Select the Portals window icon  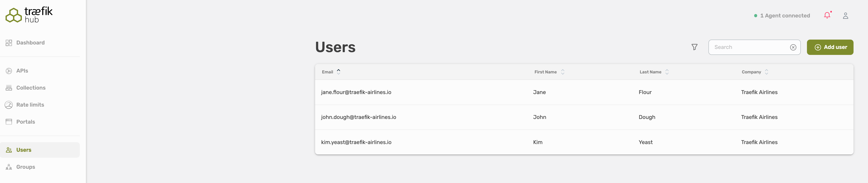click(x=9, y=121)
